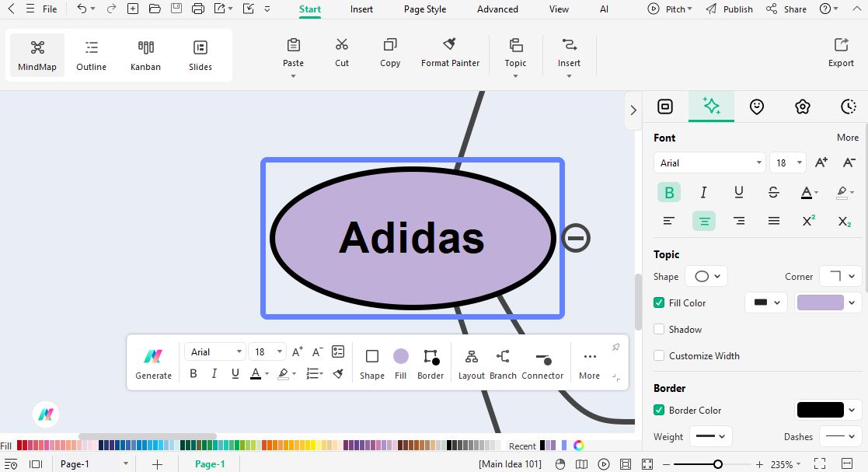868x472 pixels.
Task: Open the border Dashes dropdown
Action: pyautogui.click(x=840, y=436)
